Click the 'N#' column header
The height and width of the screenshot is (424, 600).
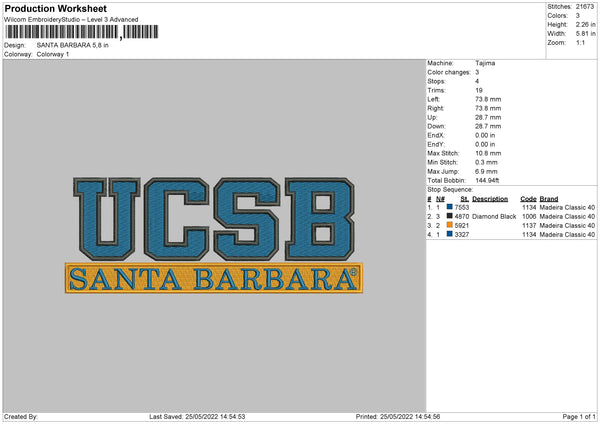(x=440, y=199)
